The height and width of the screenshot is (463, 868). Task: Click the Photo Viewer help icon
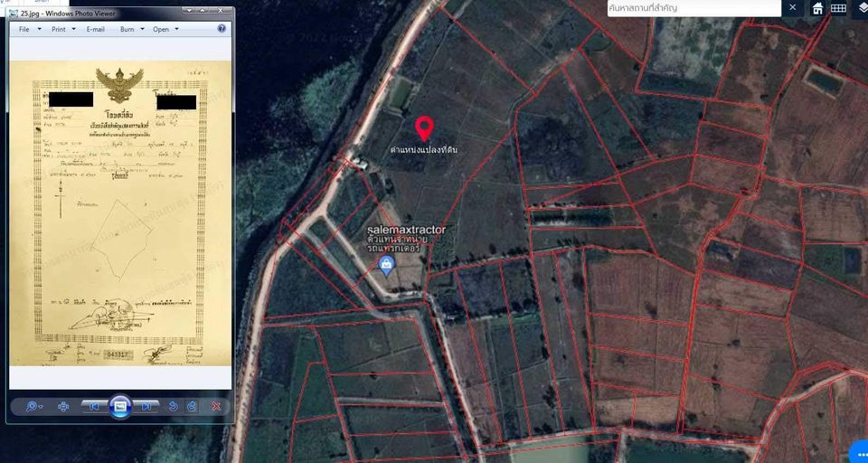pos(222,29)
